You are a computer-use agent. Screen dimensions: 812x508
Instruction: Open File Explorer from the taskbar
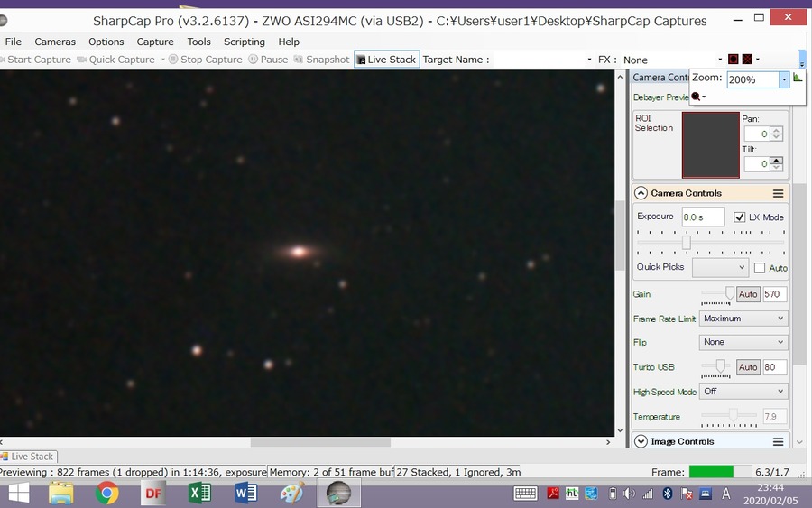(61, 494)
